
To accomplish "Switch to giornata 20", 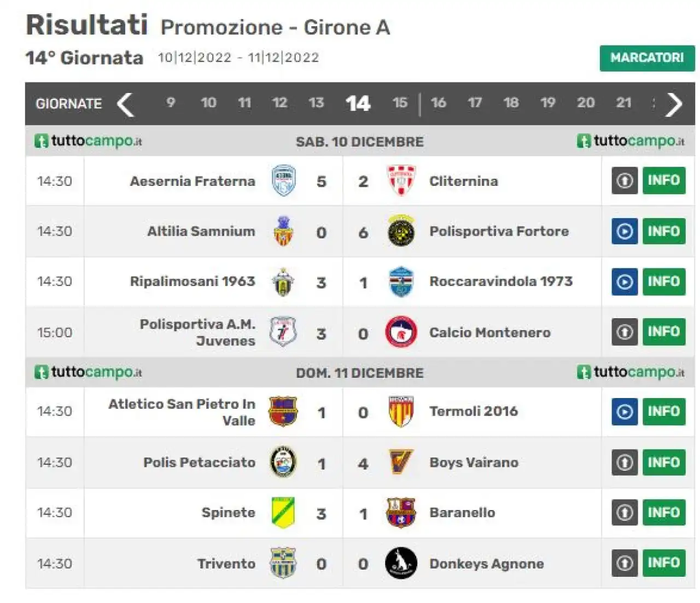I will pos(586,103).
